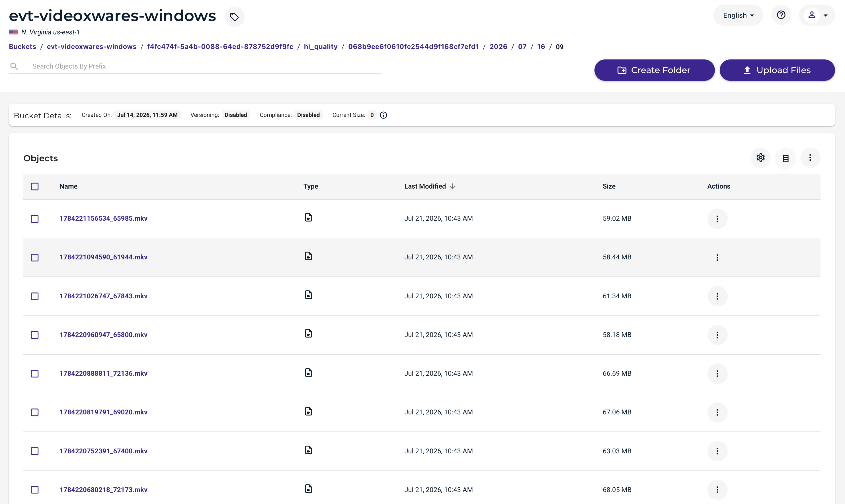The height and width of the screenshot is (504, 845).
Task: Open file 1784221094590_61944.mkv
Action: coord(103,257)
